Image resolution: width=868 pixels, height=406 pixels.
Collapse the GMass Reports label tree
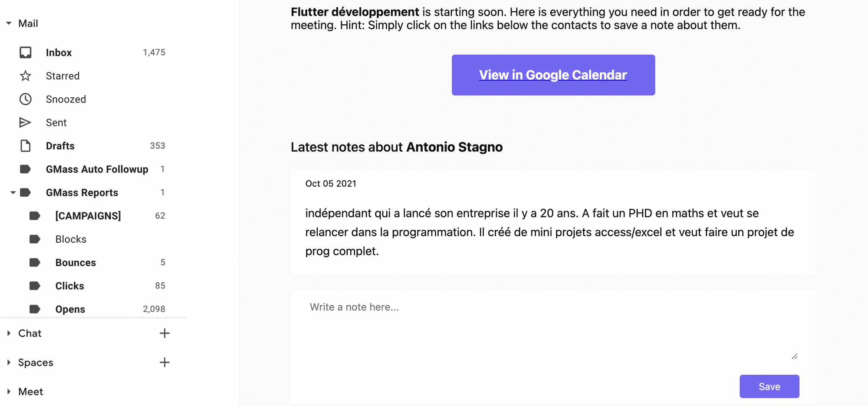point(13,192)
